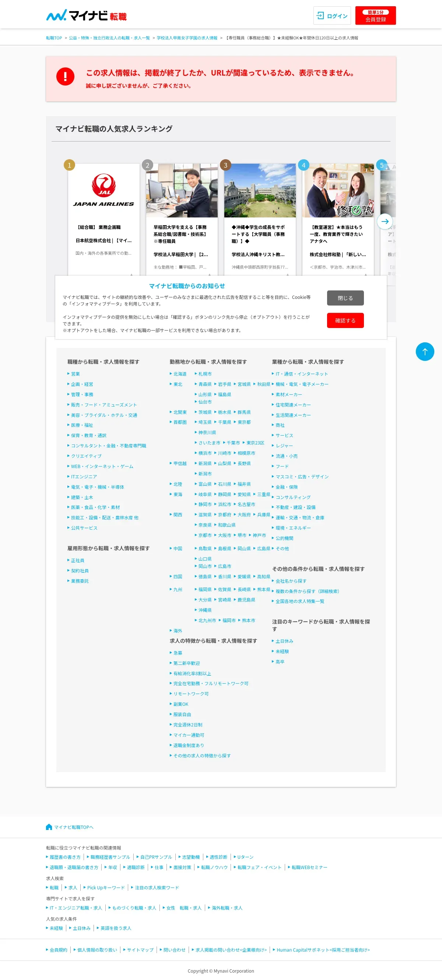The width and height of the screenshot is (442, 980).
Task: Select 土日休み keyword in the 注目のキーワード section
Action: pyautogui.click(x=284, y=641)
